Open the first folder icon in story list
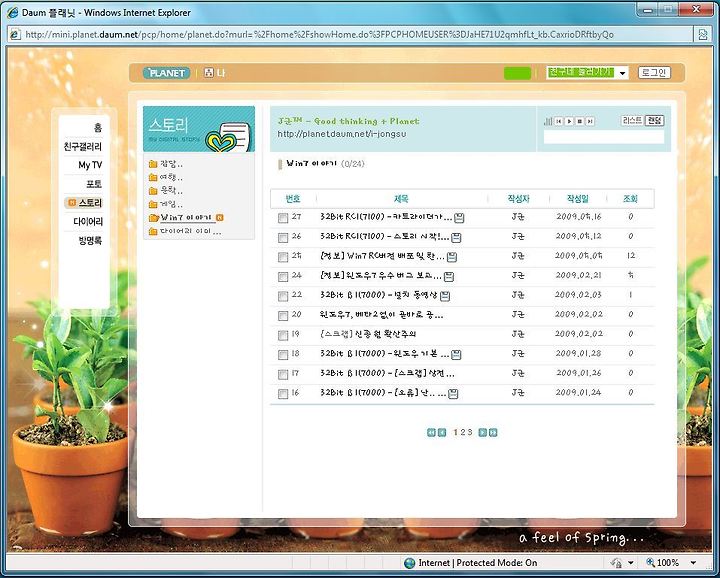The width and height of the screenshot is (720, 578). click(153, 164)
